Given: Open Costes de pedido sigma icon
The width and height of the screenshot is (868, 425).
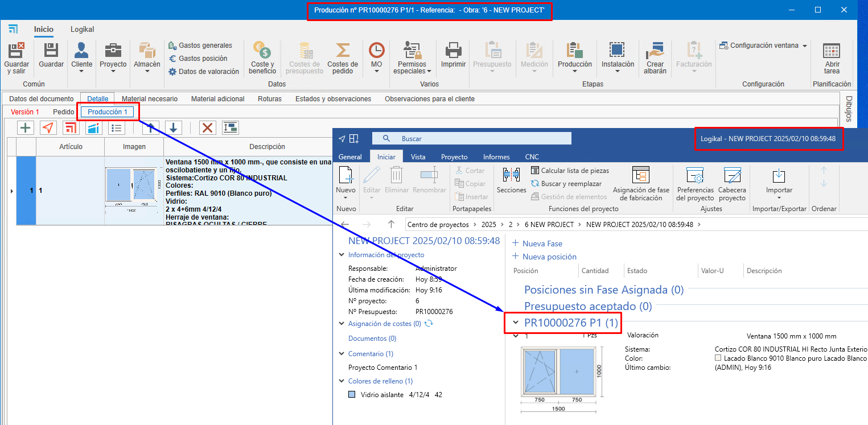Looking at the screenshot, I should (x=343, y=50).
